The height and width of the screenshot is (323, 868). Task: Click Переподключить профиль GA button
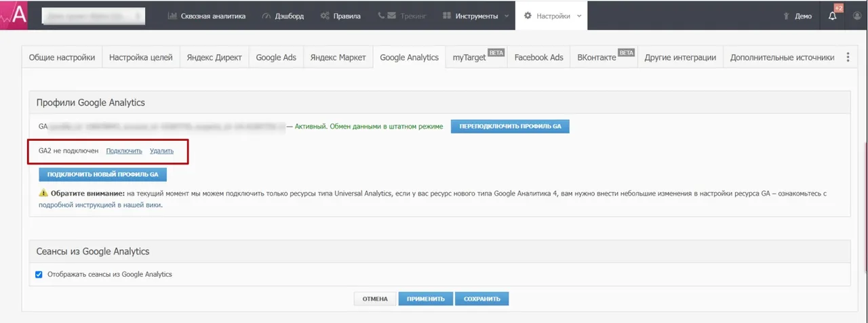[510, 127]
